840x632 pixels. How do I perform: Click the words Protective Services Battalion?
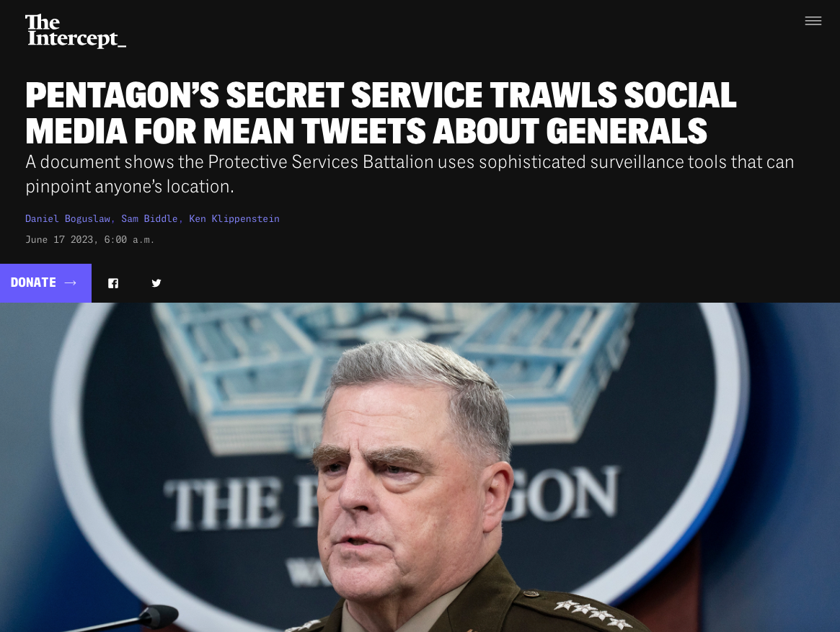(320, 161)
